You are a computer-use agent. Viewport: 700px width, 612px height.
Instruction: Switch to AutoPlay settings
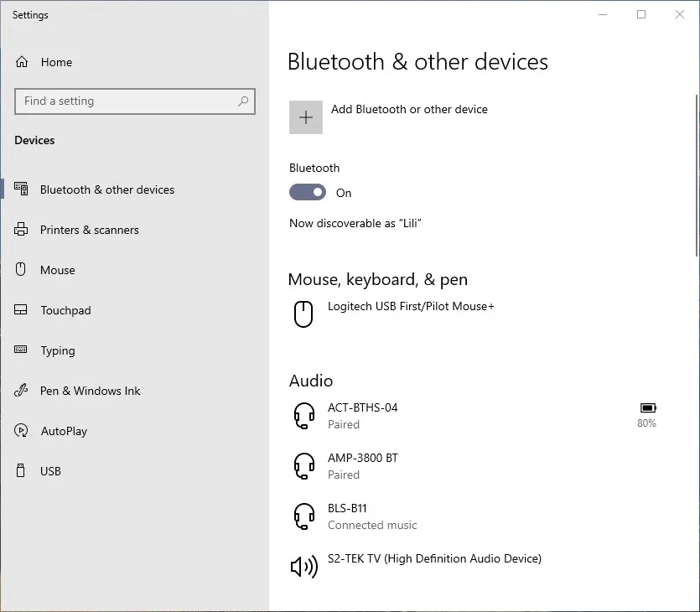pos(64,431)
